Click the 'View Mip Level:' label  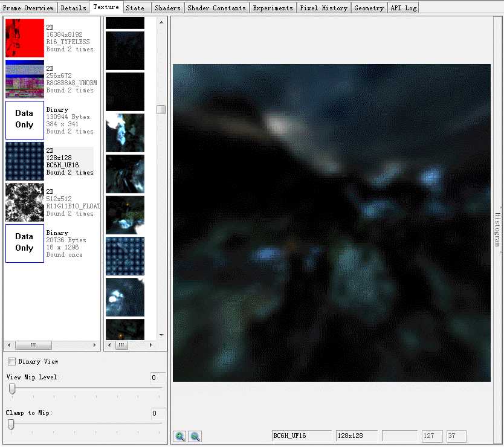coord(33,378)
